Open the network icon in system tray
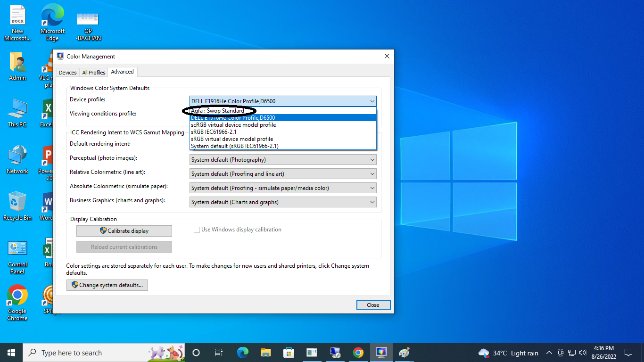644x362 pixels. coord(572,353)
